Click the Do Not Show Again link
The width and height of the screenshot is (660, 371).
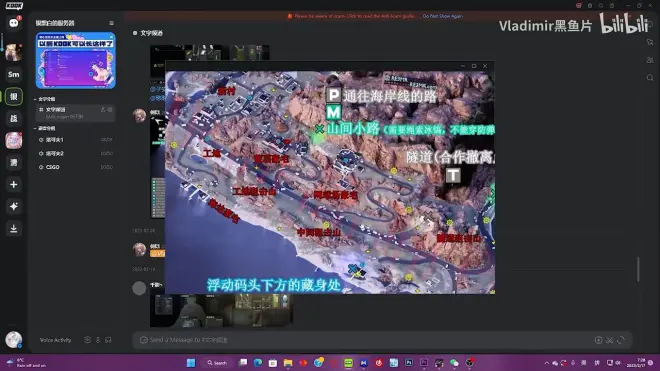(x=442, y=16)
